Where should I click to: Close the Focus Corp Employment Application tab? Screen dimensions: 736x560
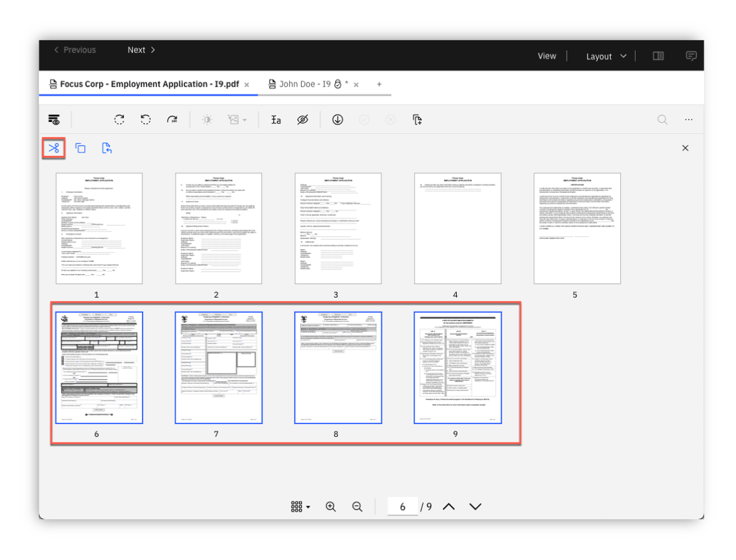pos(247,85)
